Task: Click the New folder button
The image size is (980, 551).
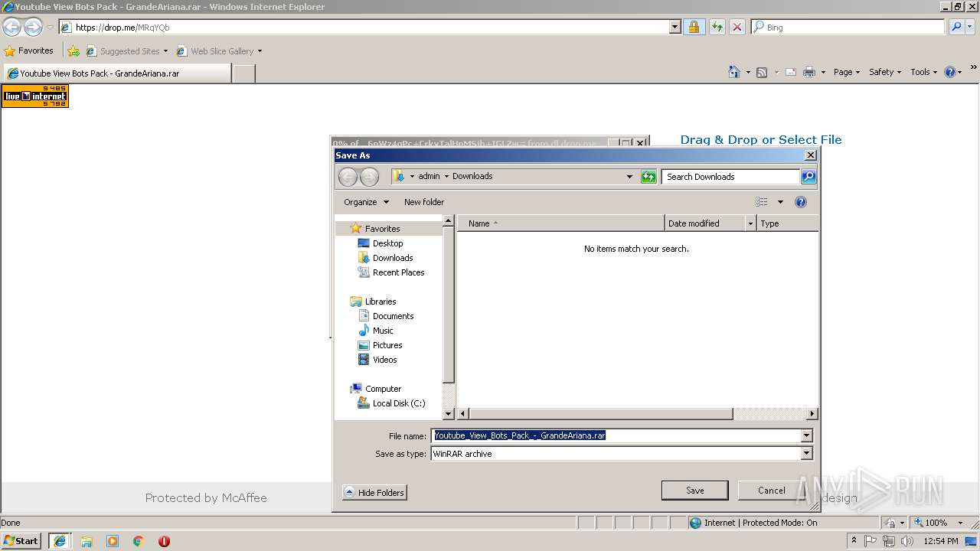Action: click(x=424, y=202)
